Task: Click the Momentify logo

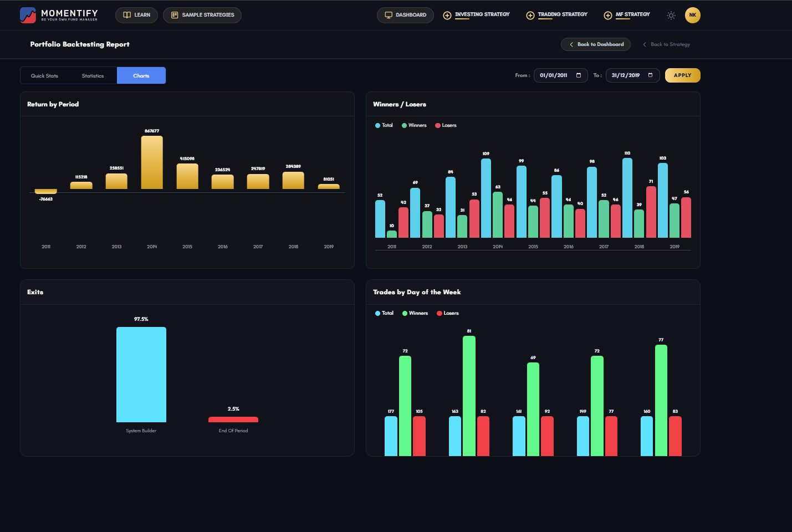Action: (59, 15)
